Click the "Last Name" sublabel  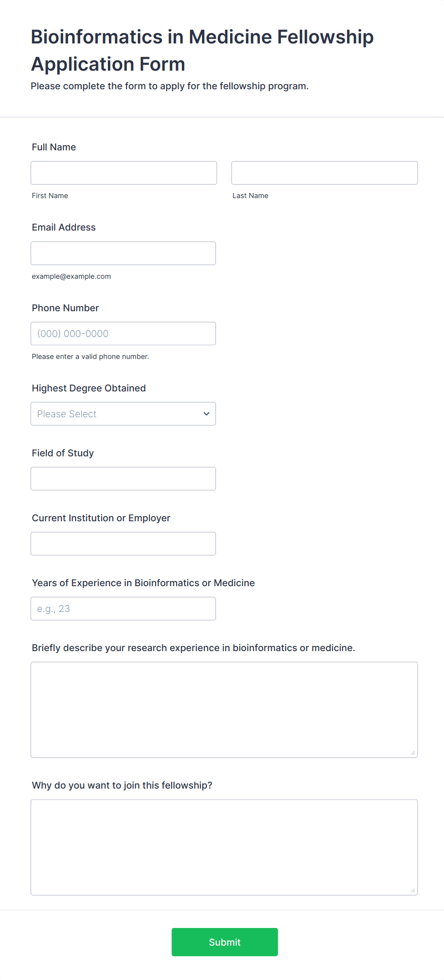point(250,196)
